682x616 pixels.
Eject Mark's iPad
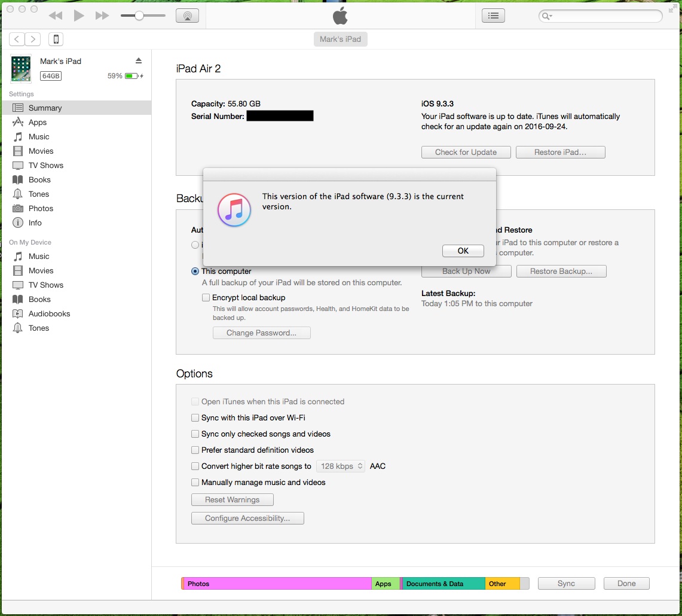coord(139,60)
